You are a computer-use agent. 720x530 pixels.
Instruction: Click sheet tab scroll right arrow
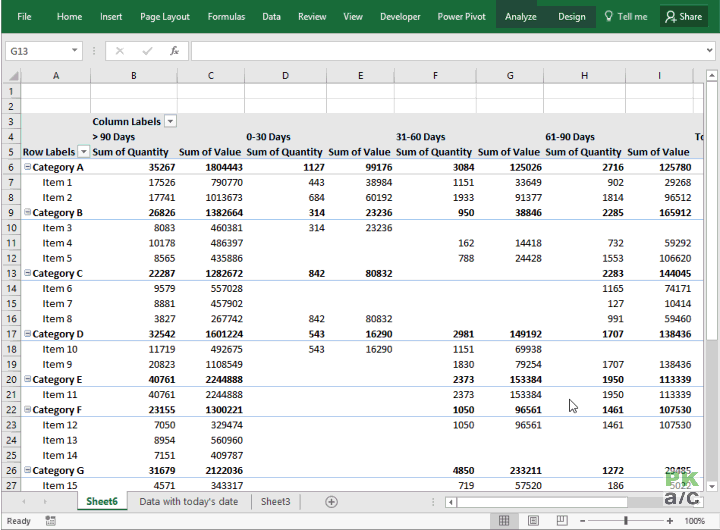[45, 502]
